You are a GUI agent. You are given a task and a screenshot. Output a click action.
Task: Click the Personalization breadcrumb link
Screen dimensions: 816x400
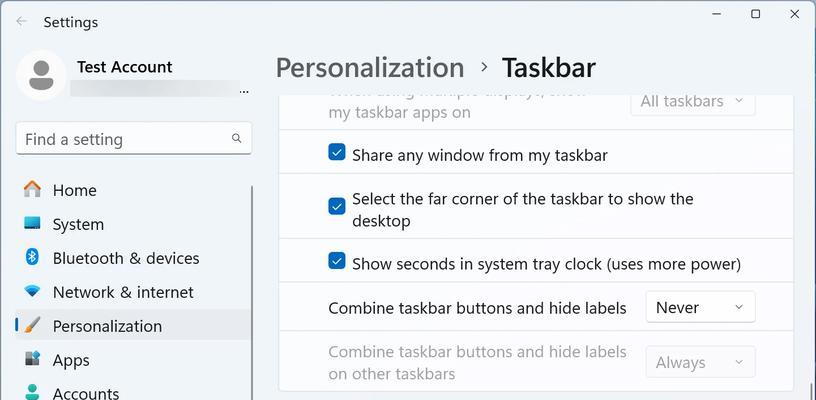tap(369, 68)
